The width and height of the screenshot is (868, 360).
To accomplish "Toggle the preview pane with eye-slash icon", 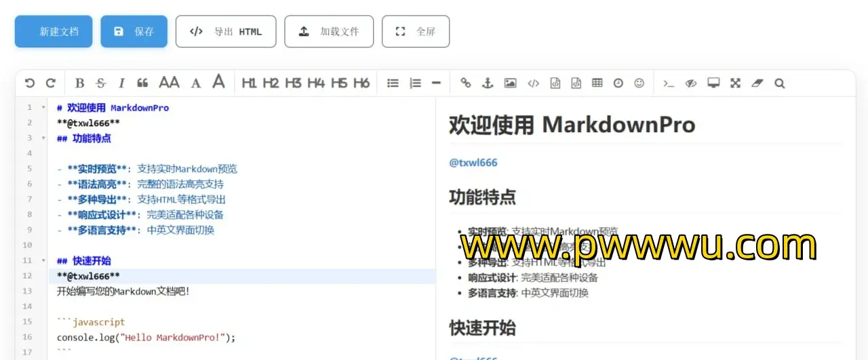I will (690, 83).
